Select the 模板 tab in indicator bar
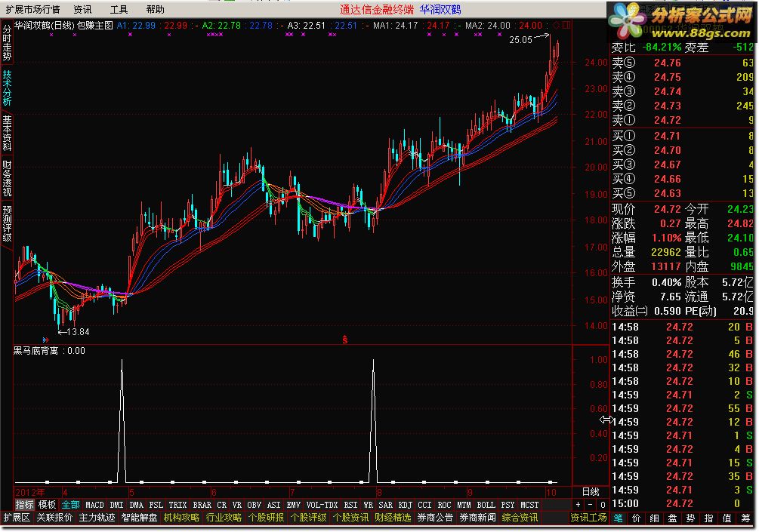The image size is (759, 532). coord(47,504)
